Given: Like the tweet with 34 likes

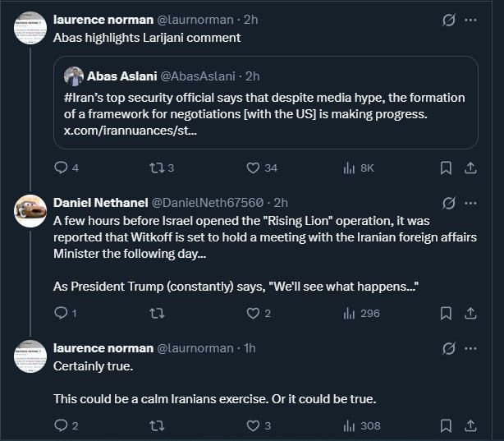Looking at the screenshot, I should 254,168.
